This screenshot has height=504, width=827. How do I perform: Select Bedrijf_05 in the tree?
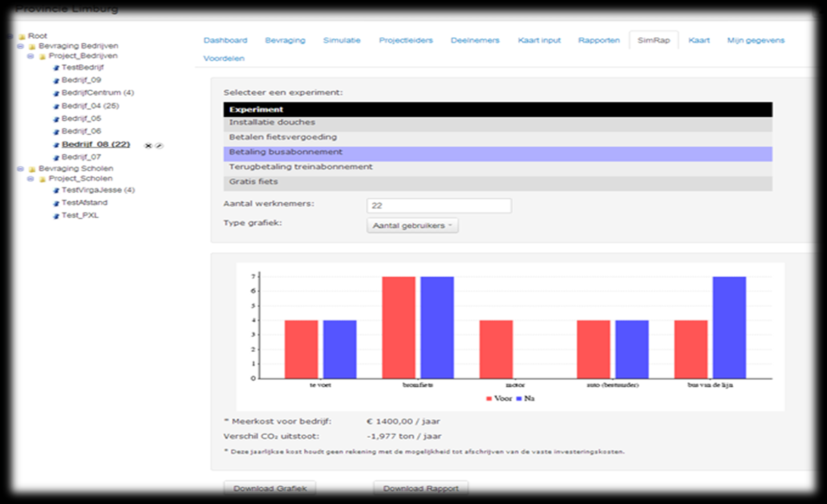tap(82, 119)
